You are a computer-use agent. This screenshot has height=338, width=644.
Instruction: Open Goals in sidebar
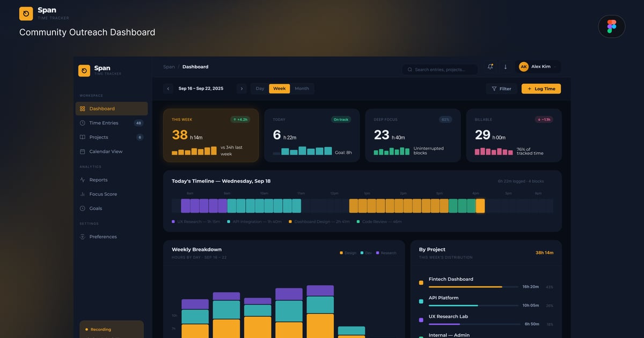tap(112, 208)
